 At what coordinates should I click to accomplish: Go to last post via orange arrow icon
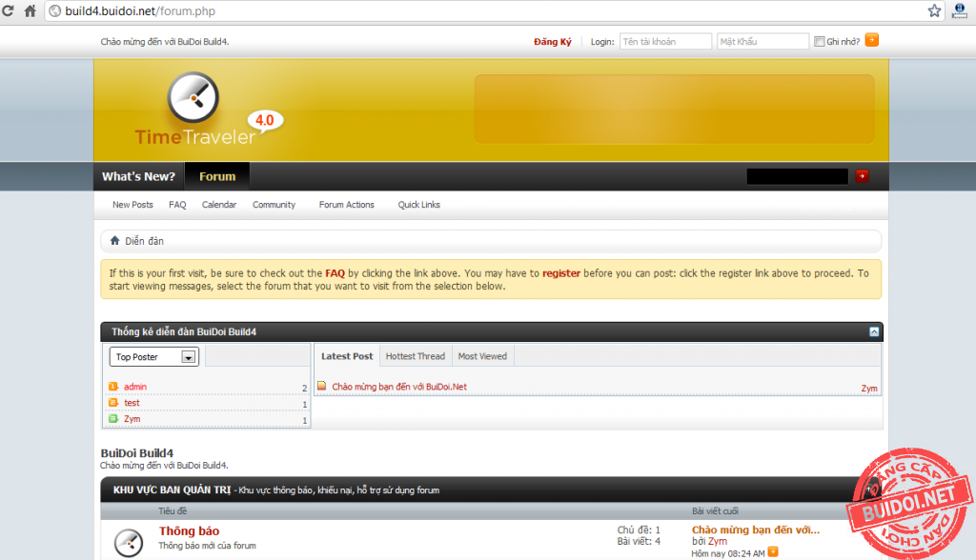(x=773, y=551)
